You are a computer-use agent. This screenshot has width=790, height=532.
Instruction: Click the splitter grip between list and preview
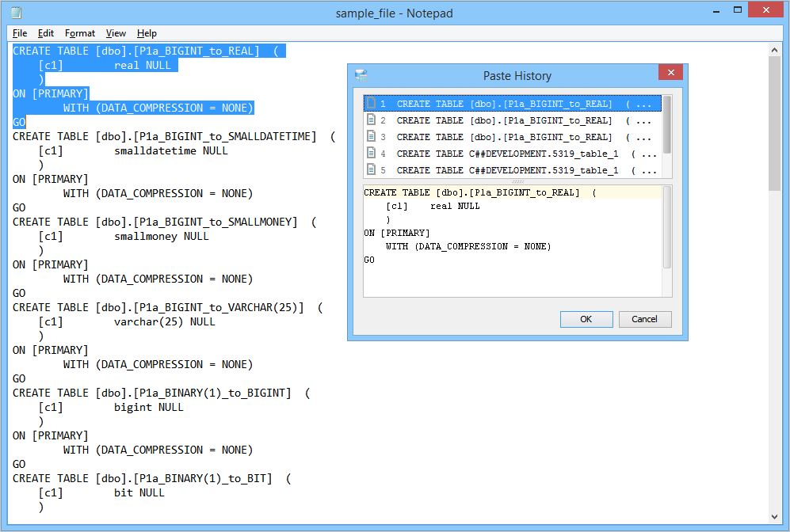pos(517,182)
